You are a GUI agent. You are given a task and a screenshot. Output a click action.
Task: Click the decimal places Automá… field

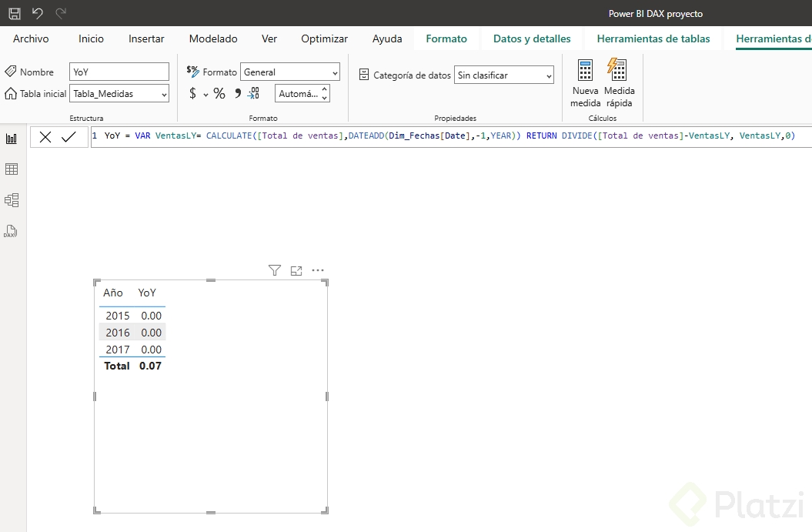point(299,94)
